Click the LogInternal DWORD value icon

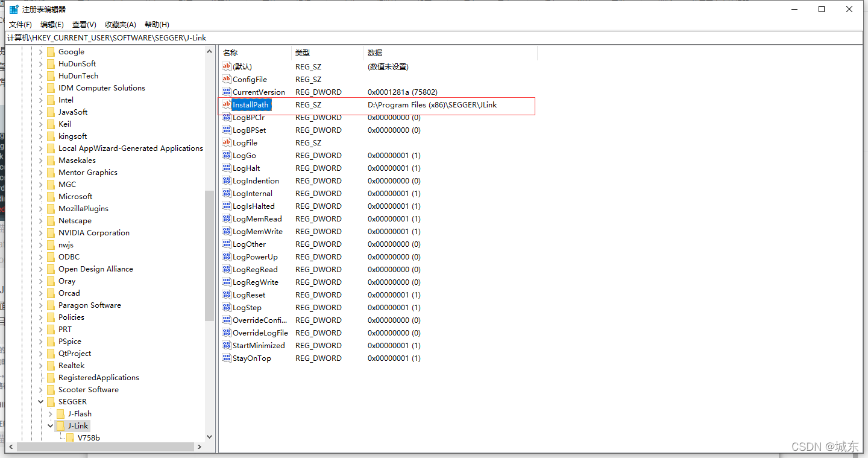[x=227, y=193]
